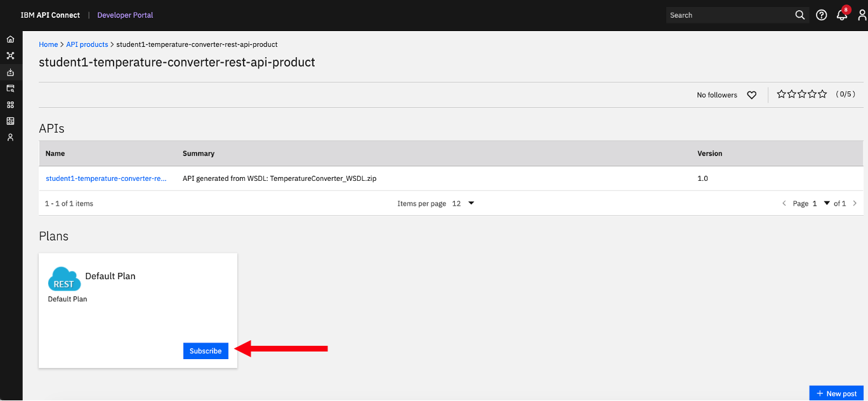Click the Summary column header

tap(199, 154)
